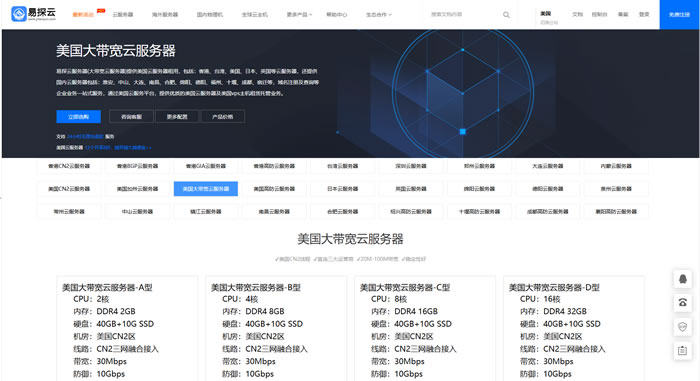Click 内存: DDR4 32GB in D型 card
The image size is (700, 381).
[x=553, y=311]
